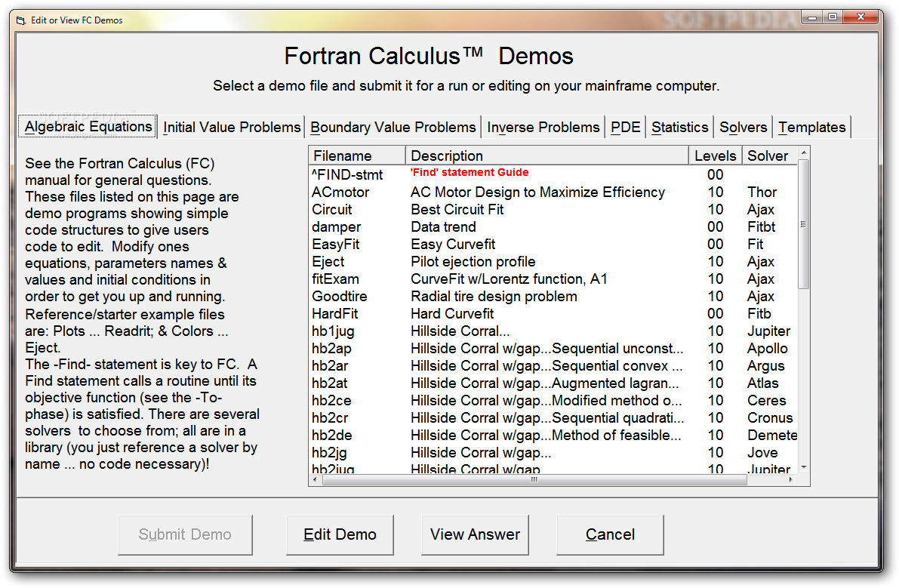Click the vertical scrollbar up arrow

[x=804, y=152]
